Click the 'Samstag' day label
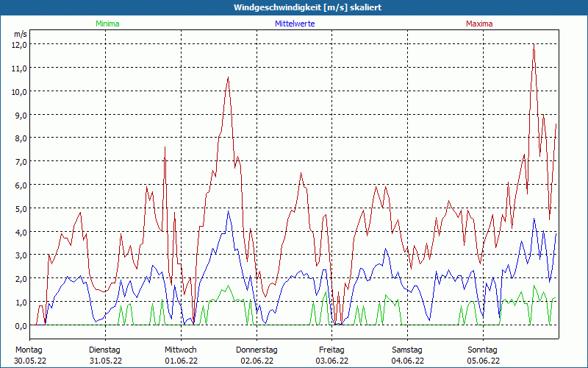The width and height of the screenshot is (588, 368). (407, 350)
